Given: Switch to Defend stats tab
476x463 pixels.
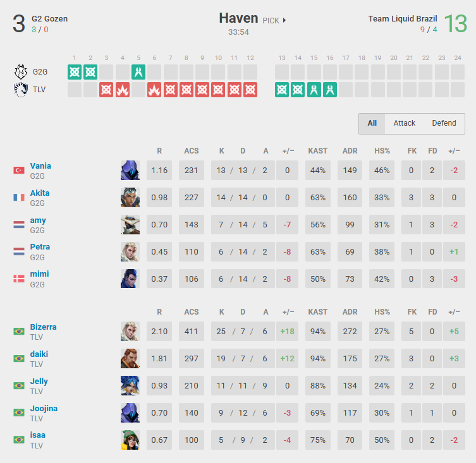Looking at the screenshot, I should pos(444,123).
